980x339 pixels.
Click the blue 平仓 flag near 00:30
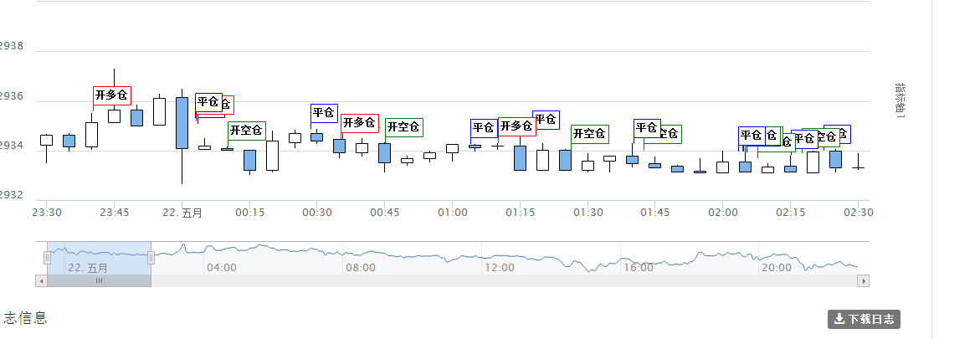click(324, 113)
